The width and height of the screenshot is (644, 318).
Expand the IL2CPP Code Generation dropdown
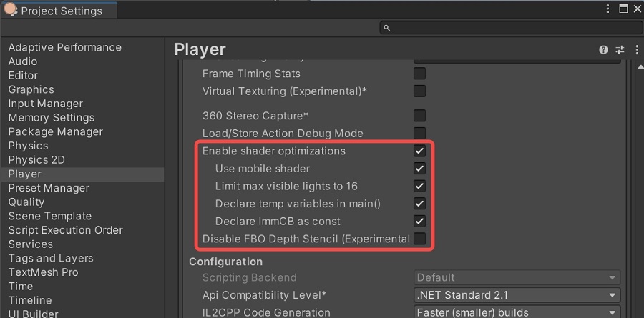click(x=517, y=312)
